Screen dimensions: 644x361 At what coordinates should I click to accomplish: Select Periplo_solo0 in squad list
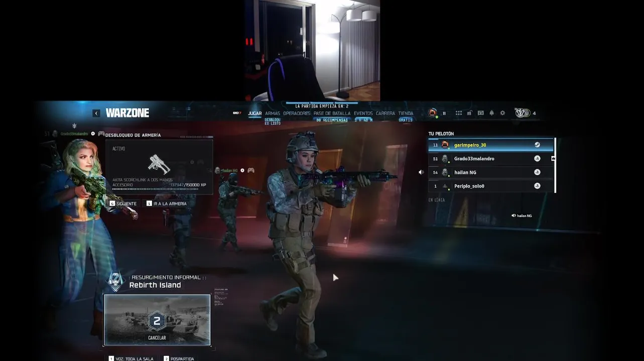coord(491,186)
